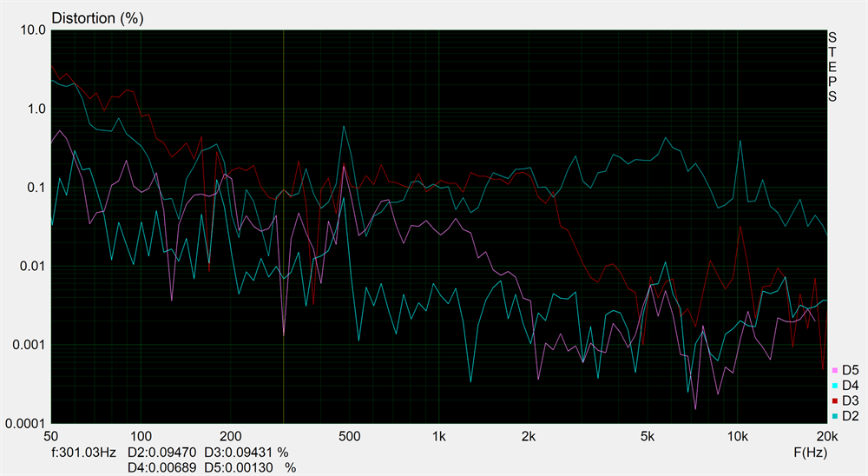This screenshot has width=868, height=476.
Task: Click the "D2:0.09470" readout value
Action: coord(161,453)
